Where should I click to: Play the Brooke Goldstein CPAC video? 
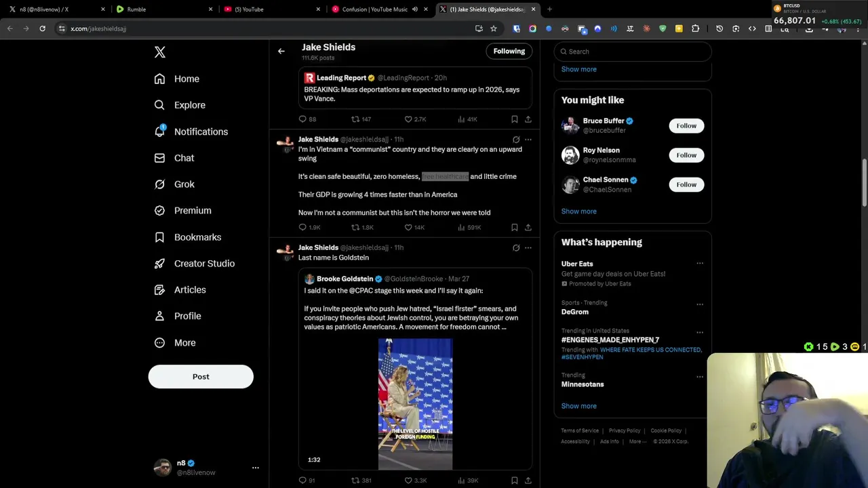coord(415,404)
